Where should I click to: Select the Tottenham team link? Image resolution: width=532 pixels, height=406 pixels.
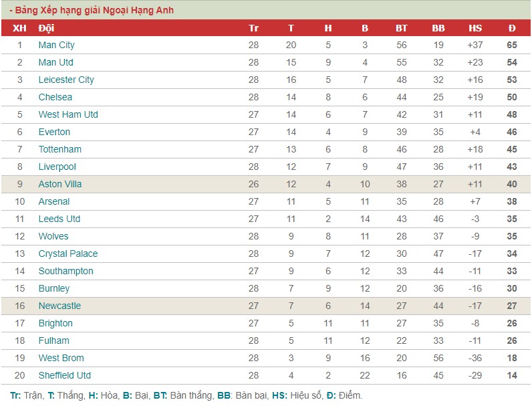click(x=60, y=149)
